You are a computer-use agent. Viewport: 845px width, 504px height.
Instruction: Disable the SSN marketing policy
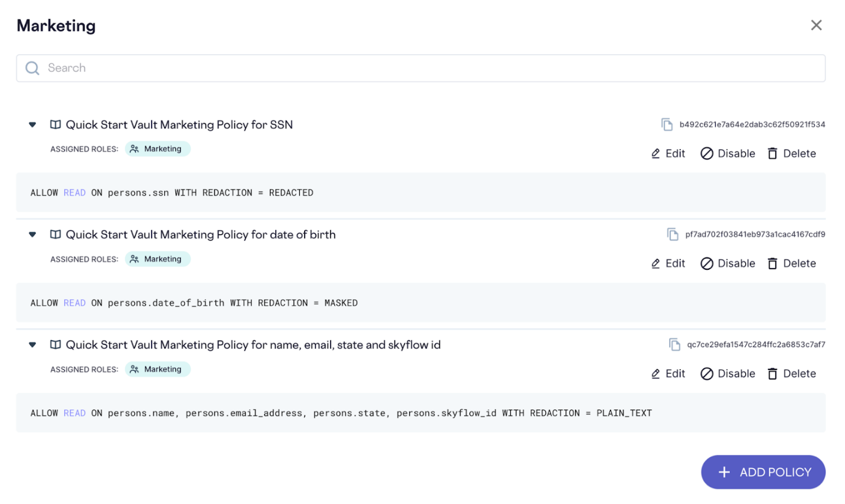[x=727, y=153]
